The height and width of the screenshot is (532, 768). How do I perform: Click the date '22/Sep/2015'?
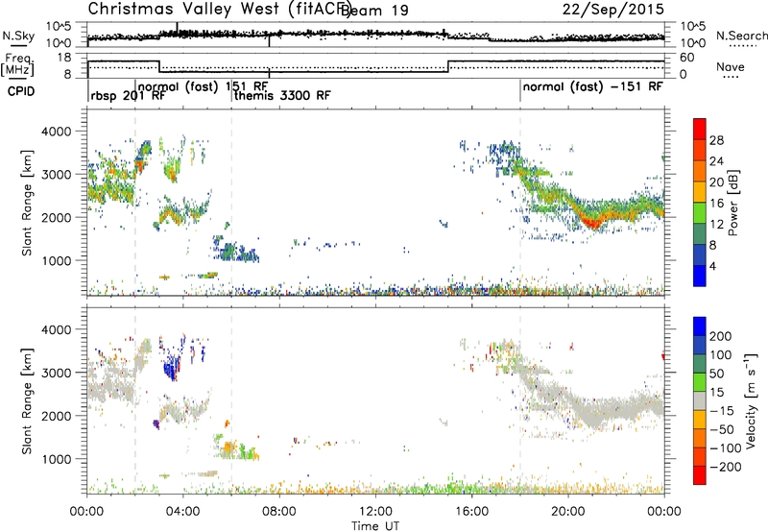pos(612,9)
